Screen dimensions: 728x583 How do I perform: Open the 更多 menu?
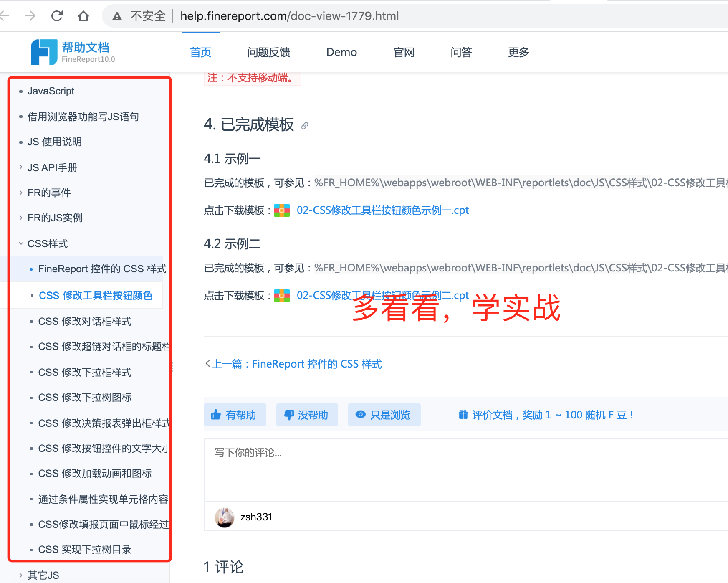tap(519, 52)
